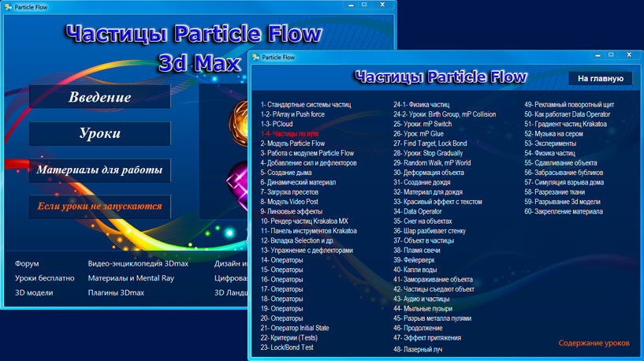Open Материалы и Mental Ray link
The image size is (644, 361).
131,278
